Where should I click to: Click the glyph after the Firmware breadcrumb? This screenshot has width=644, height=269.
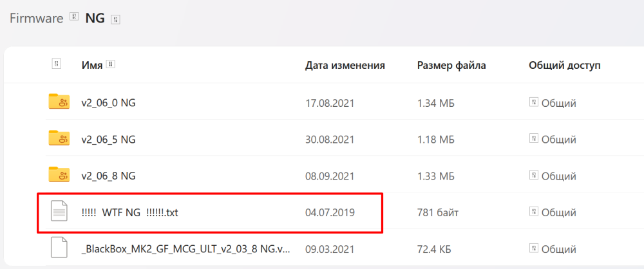tap(73, 17)
